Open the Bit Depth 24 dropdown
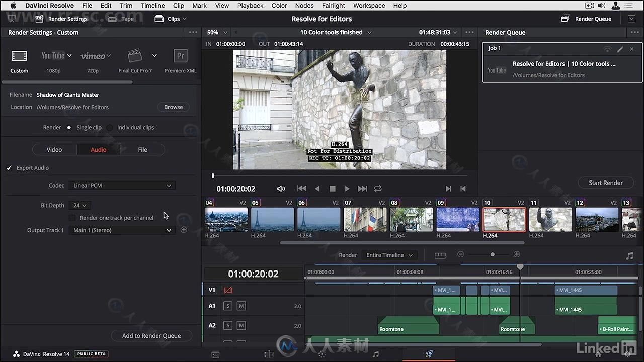 pyautogui.click(x=80, y=205)
